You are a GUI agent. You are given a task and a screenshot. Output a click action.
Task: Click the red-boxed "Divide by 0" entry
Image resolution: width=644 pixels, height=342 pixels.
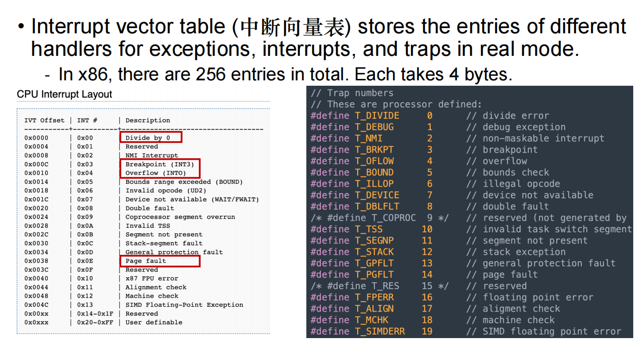coord(150,138)
